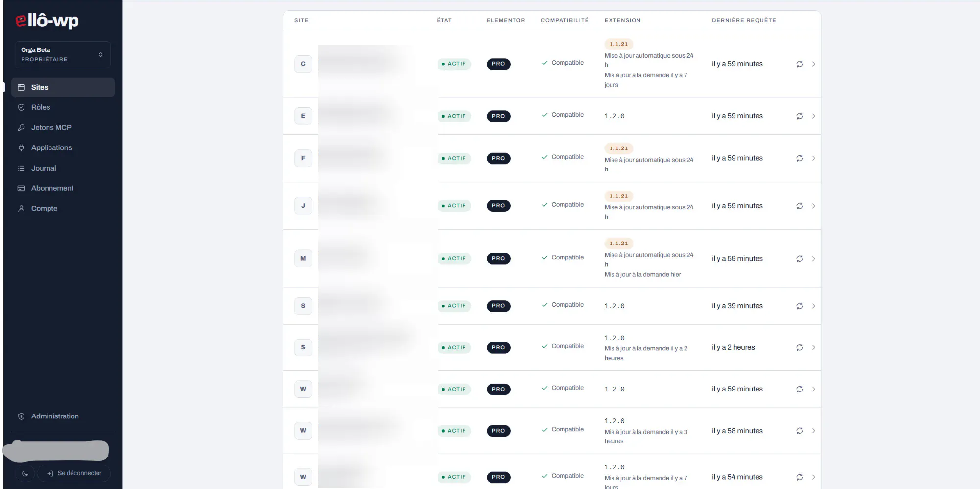The image size is (980, 489).
Task: Click the SITE column header
Action: tap(301, 20)
